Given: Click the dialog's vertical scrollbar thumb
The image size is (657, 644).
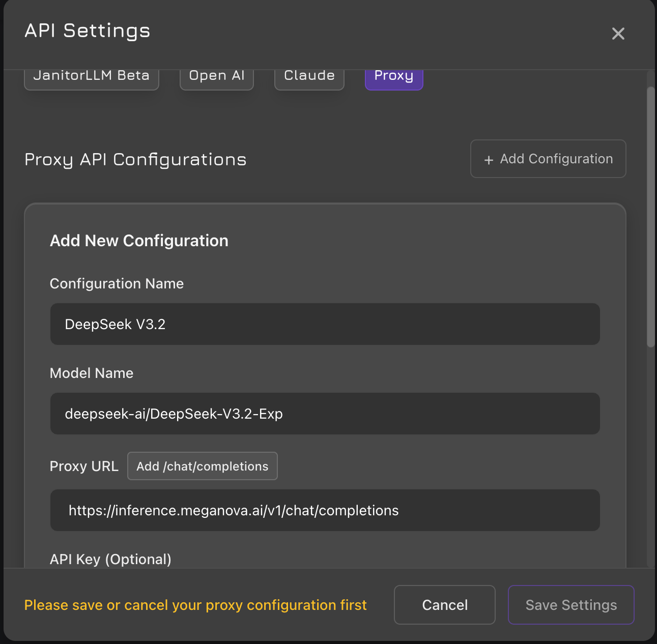Looking at the screenshot, I should click(650, 217).
